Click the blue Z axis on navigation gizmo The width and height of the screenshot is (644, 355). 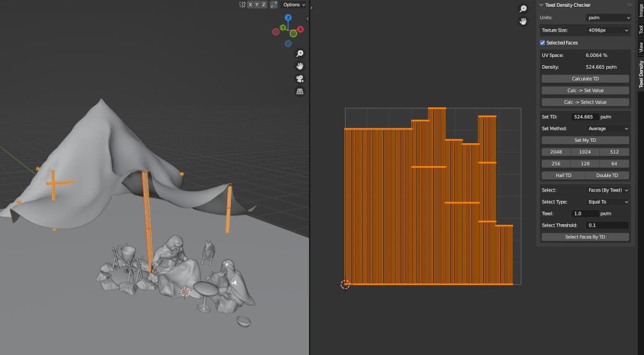pyautogui.click(x=288, y=18)
